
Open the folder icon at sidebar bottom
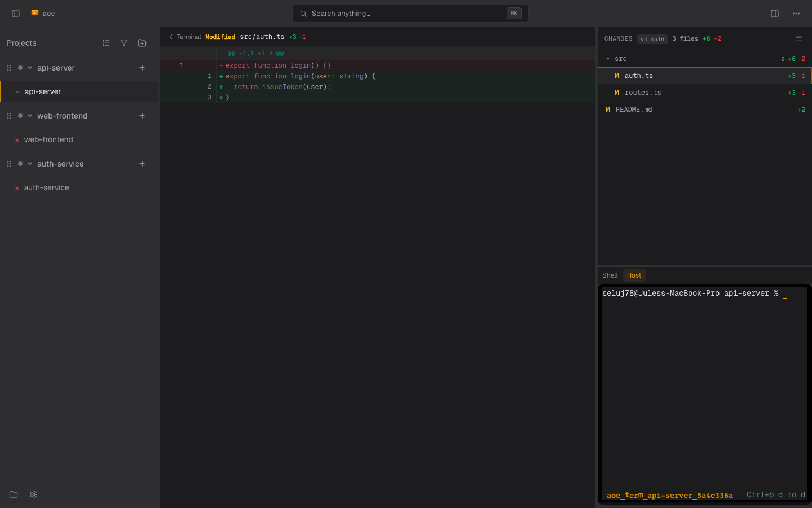click(x=14, y=494)
